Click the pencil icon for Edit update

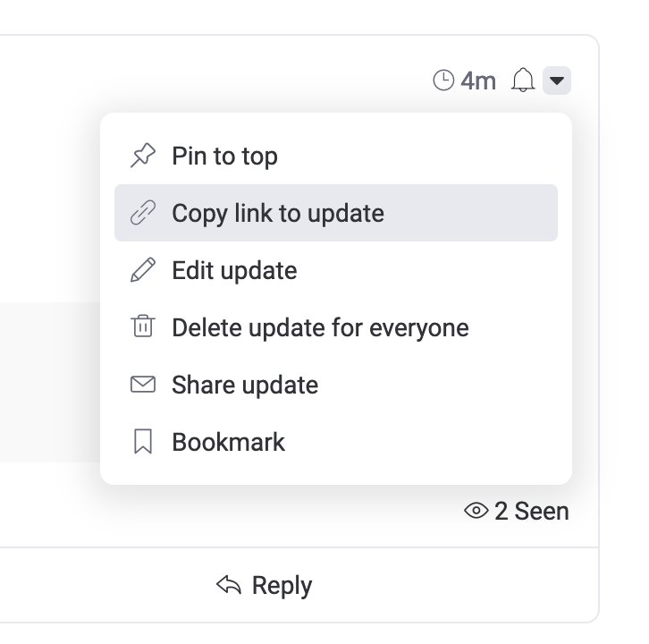coord(143,269)
